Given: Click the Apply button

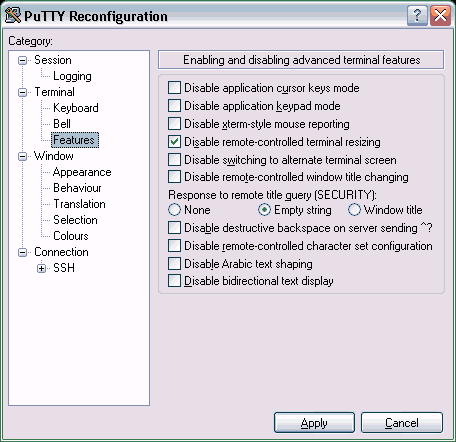Looking at the screenshot, I should (x=314, y=423).
